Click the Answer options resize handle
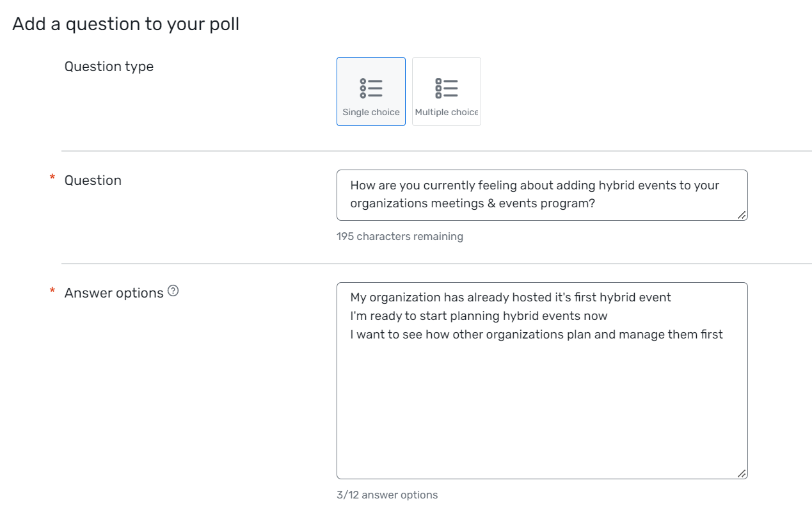 click(743, 474)
